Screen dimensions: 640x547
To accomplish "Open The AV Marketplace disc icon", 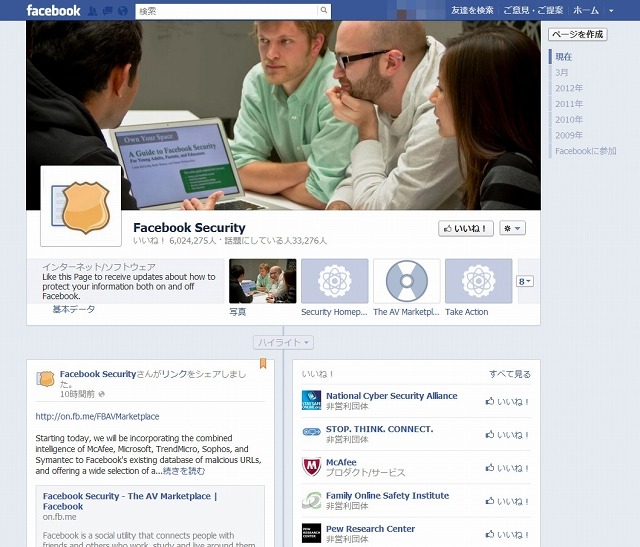I will pyautogui.click(x=407, y=281).
